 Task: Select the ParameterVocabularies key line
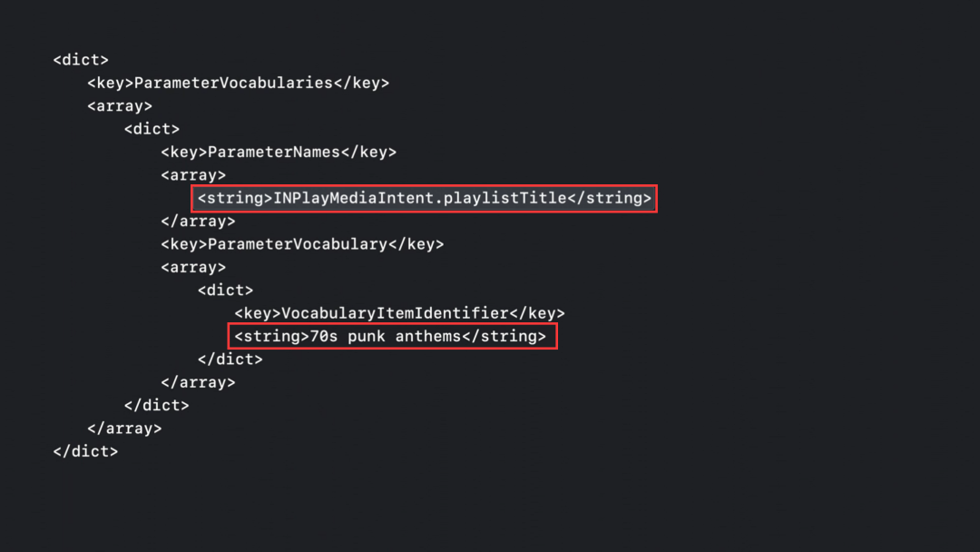238,84
